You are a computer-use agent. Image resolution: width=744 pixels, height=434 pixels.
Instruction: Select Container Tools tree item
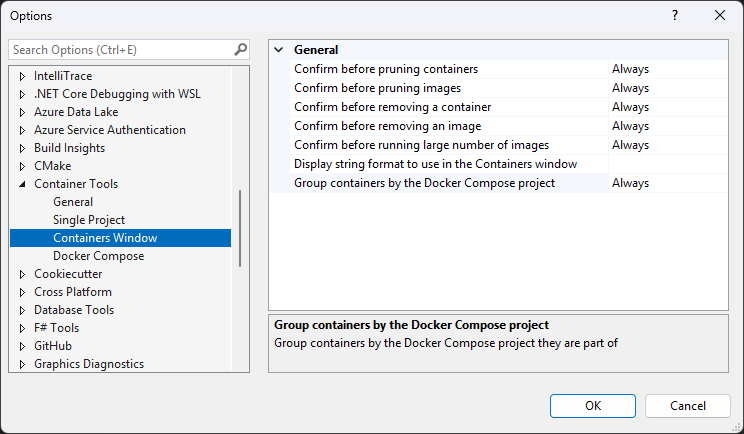pos(76,184)
